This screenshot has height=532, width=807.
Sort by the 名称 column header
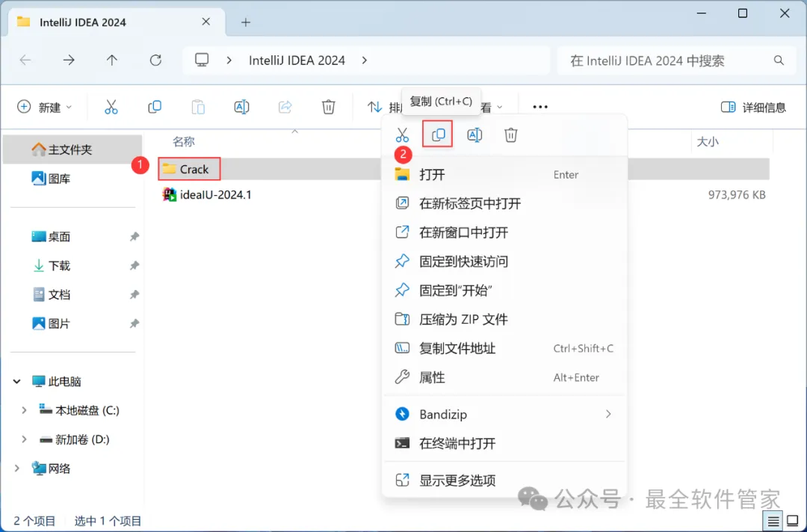click(184, 141)
